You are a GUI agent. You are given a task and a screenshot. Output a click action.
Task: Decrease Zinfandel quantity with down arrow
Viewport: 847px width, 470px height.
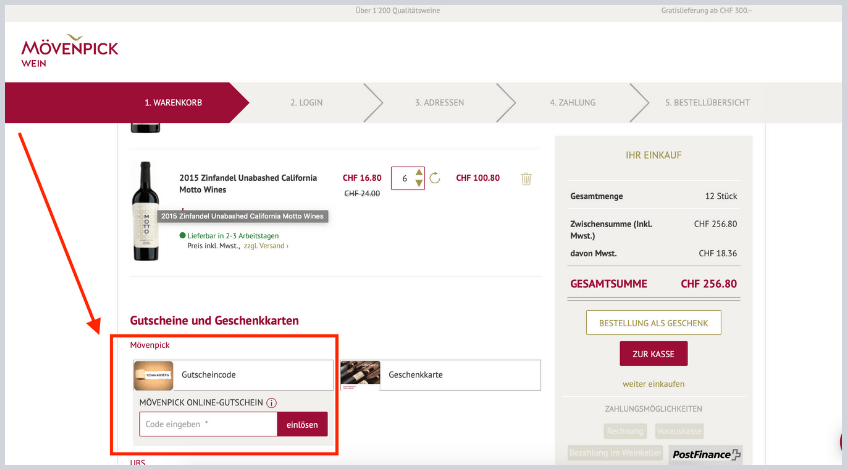419,183
